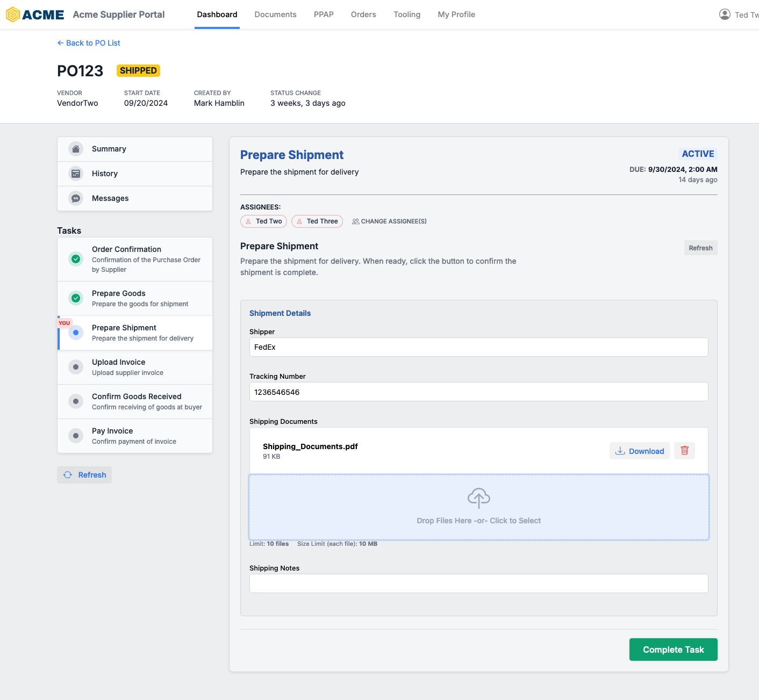759x700 pixels.
Task: Go to the PPAP tab
Action: (324, 15)
